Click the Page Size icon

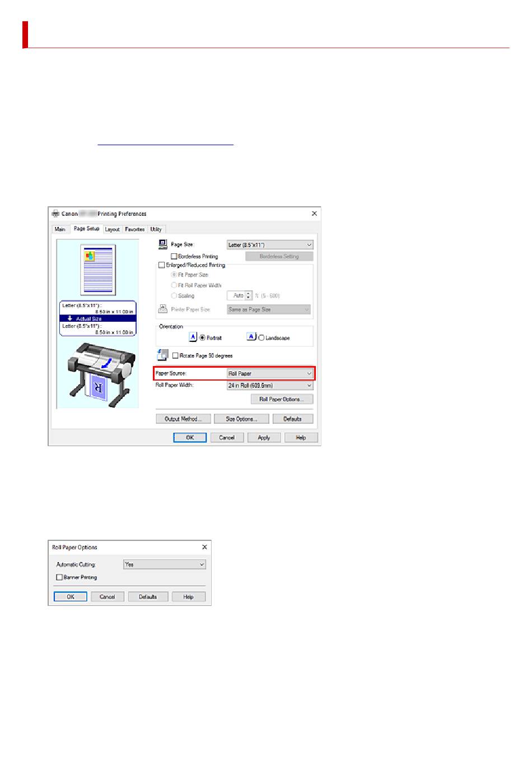[x=163, y=244]
